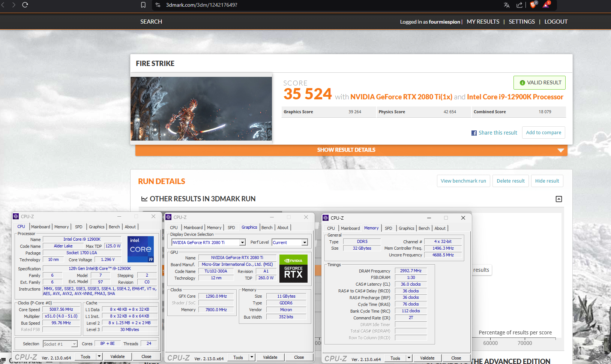
Task: Click Validate in the CPU window
Action: coord(117,357)
